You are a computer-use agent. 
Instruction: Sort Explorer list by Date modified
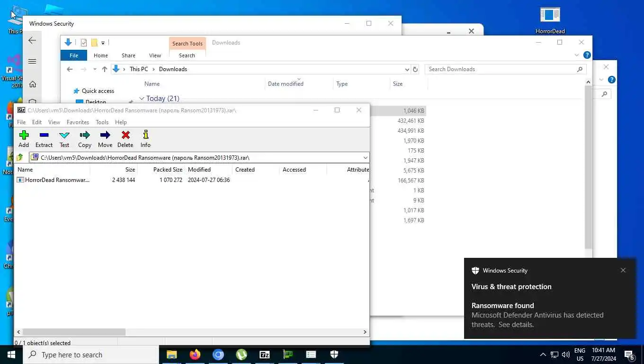coord(286,84)
